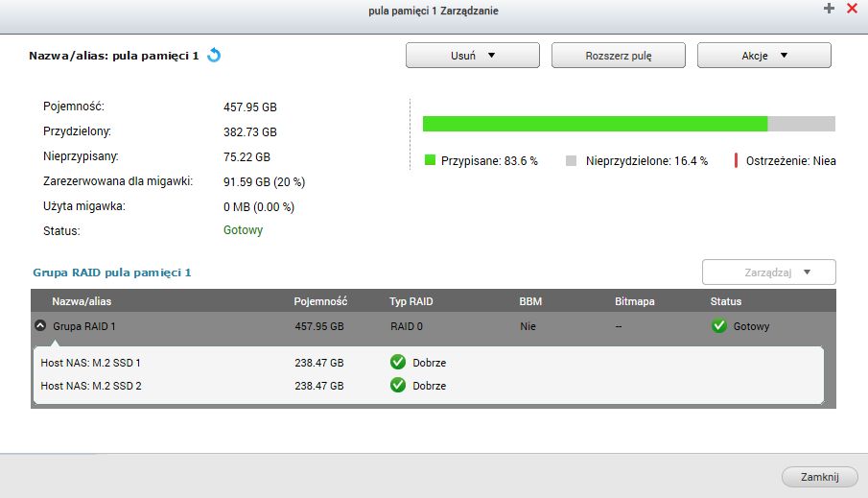Click the Pojemność column header
868x498 pixels.
click(320, 301)
